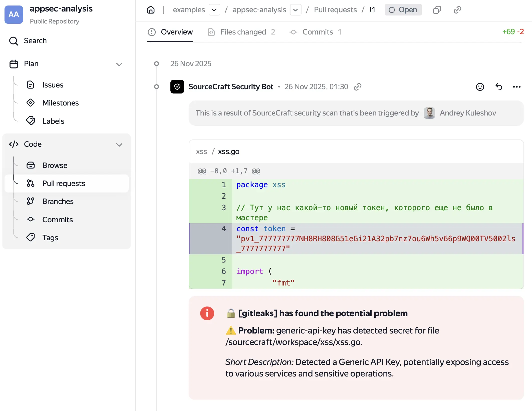Image resolution: width=532 pixels, height=411 pixels.
Task: Click the xss.go file path link
Action: pos(228,151)
